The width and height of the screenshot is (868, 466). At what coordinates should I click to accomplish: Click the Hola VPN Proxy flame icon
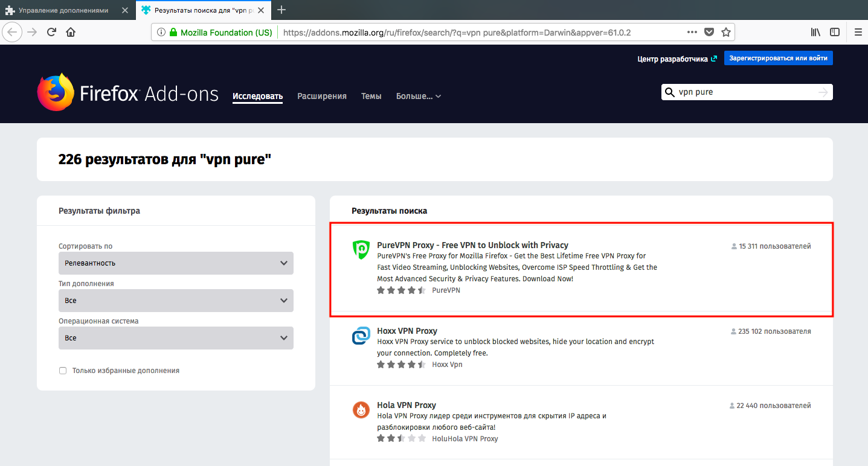[361, 410]
